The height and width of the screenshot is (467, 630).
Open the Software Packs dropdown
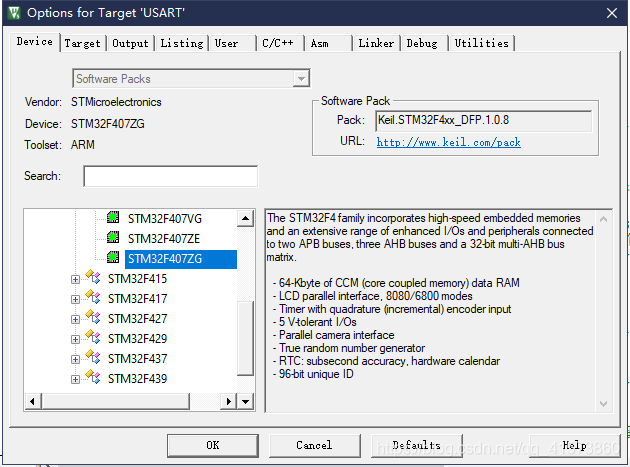click(x=301, y=79)
